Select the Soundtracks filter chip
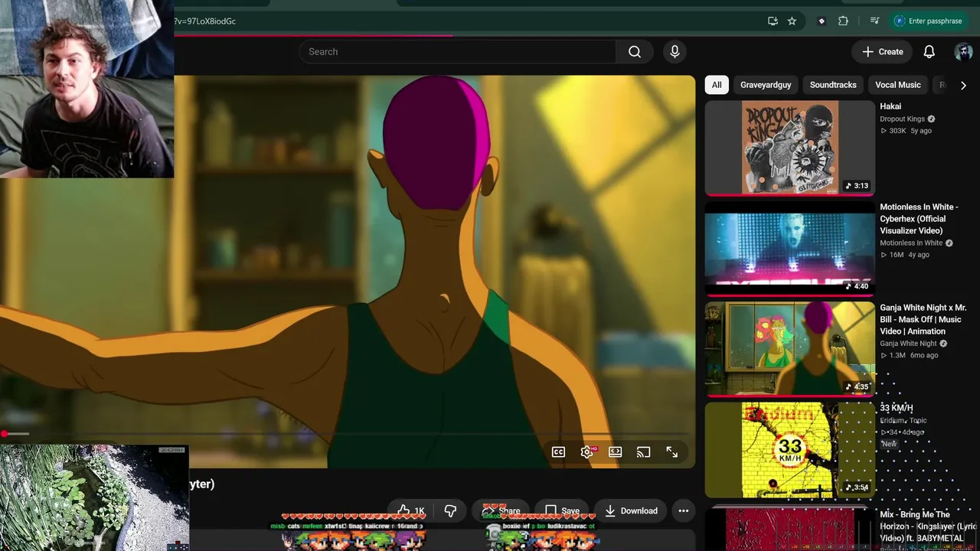Screen dimensions: 980x551 coord(833,85)
